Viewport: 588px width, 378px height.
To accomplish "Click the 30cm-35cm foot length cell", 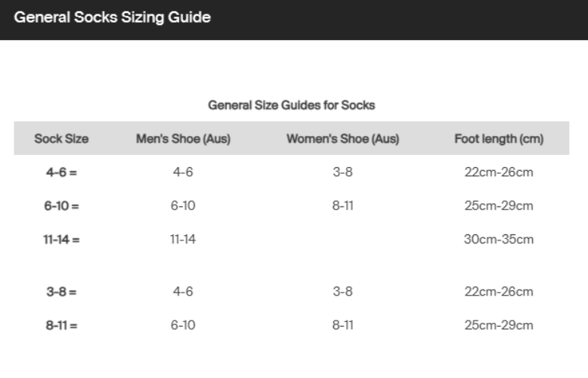I will (499, 240).
